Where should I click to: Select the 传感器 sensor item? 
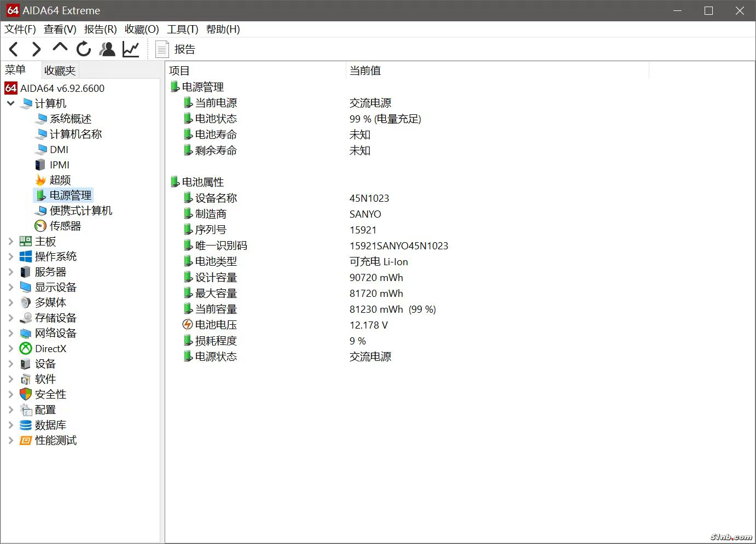click(65, 226)
